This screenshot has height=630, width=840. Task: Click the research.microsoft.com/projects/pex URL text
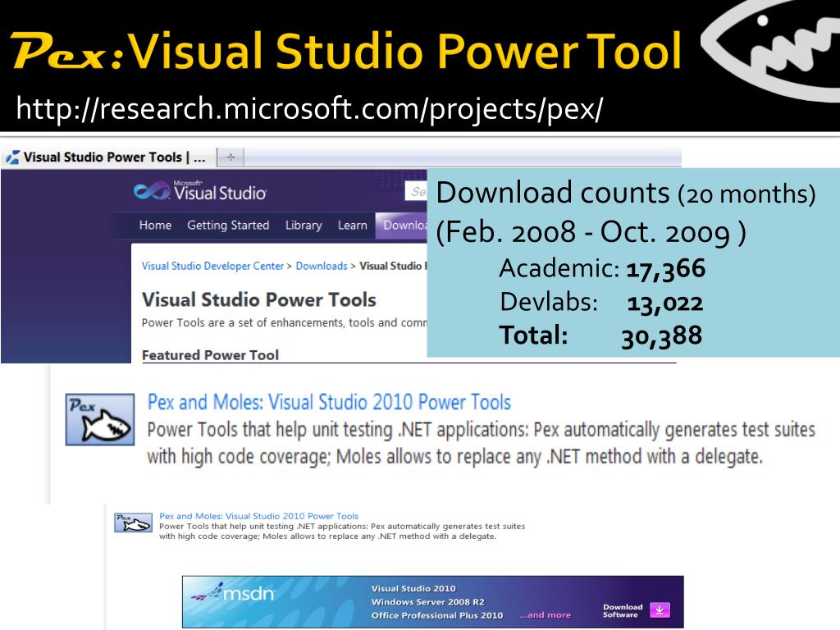tap(309, 109)
